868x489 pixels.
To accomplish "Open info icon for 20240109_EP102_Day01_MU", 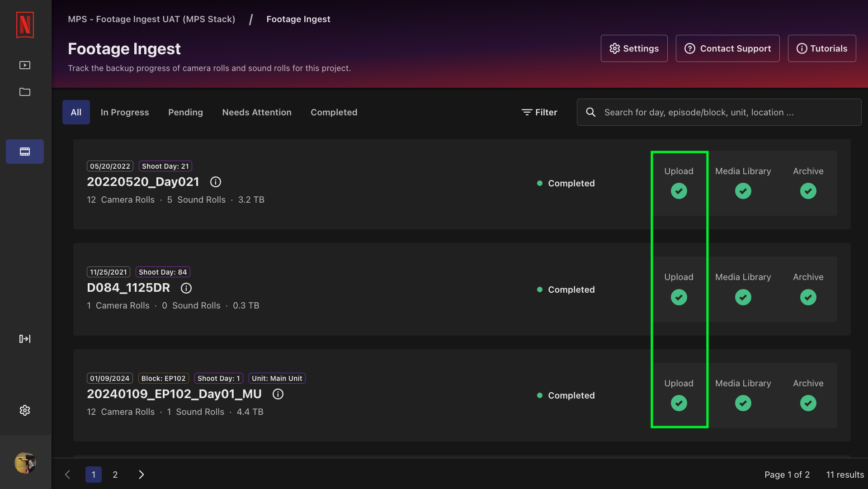I will pyautogui.click(x=278, y=394).
